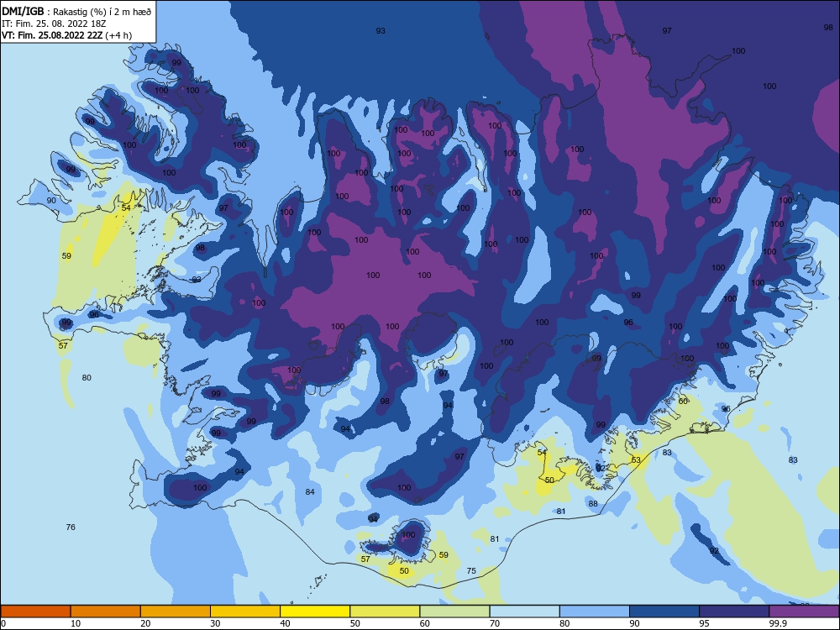Click the light blue 80–90 legend band
This screenshot has width=840, height=630.
[x=595, y=612]
